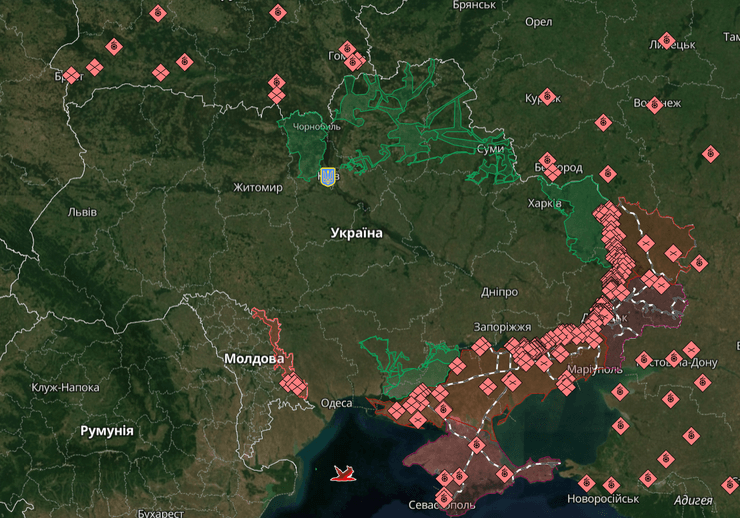
Task: Click the unit marker at Gomel
Action: tap(347, 50)
